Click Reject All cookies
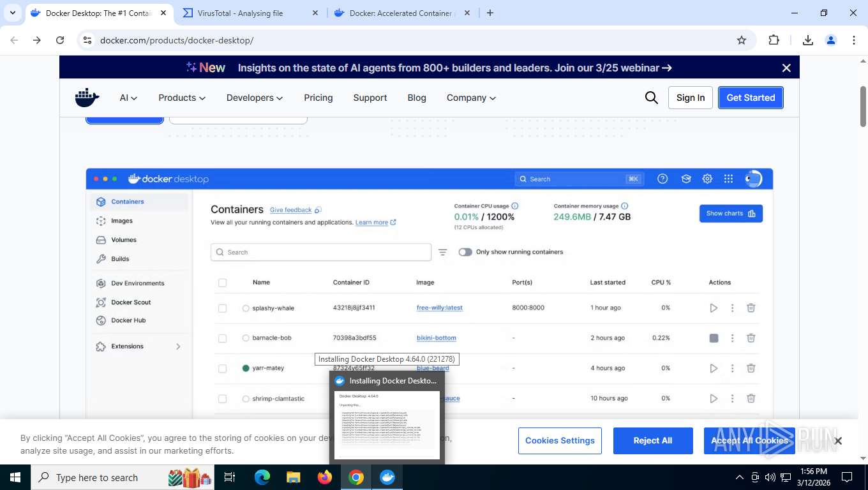The height and width of the screenshot is (490, 868). [x=653, y=441]
